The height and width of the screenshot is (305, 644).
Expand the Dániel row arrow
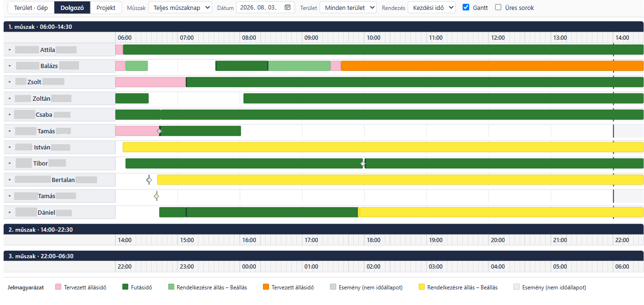[x=9, y=212]
